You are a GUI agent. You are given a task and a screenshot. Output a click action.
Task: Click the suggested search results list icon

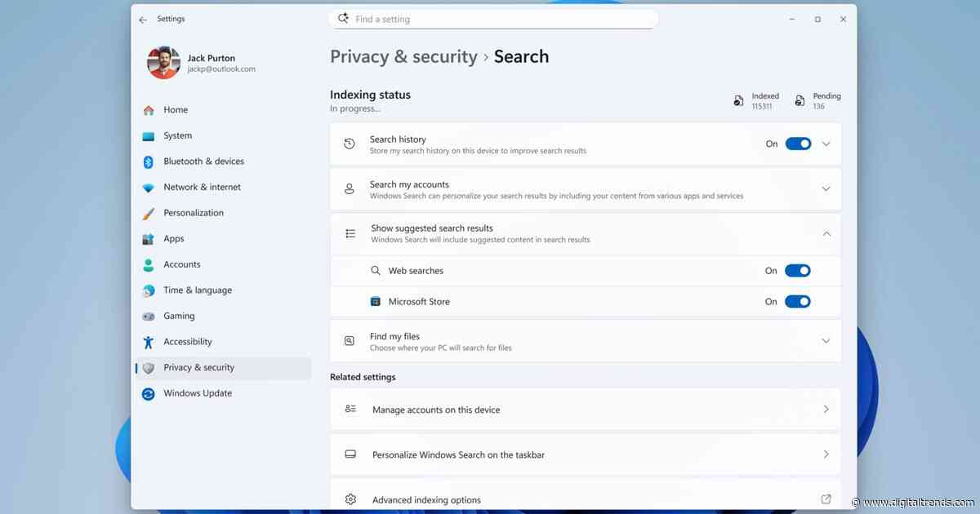point(350,233)
